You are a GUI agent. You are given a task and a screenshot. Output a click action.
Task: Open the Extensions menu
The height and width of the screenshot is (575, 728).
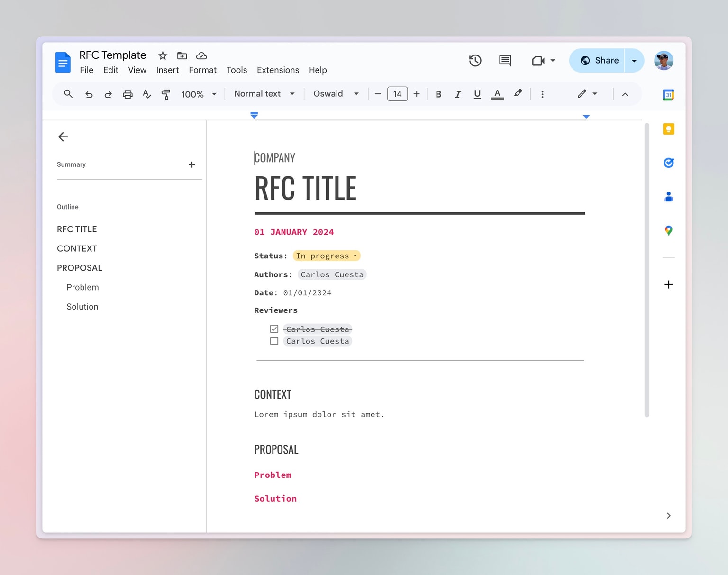pos(278,70)
